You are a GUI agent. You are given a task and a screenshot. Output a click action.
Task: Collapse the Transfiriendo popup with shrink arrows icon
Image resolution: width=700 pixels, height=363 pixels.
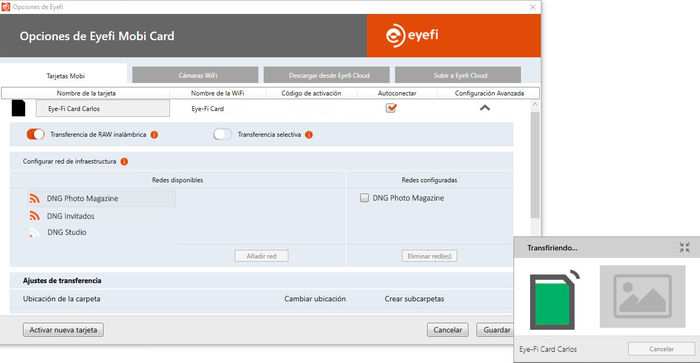click(x=684, y=247)
